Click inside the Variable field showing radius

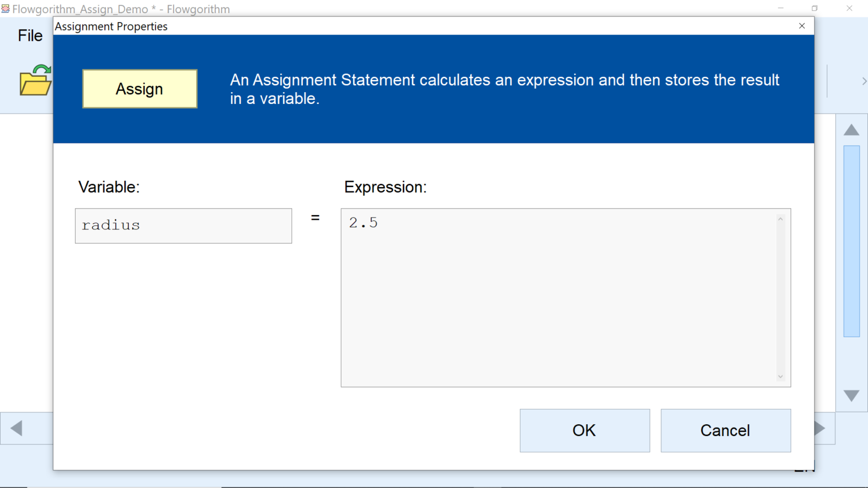point(183,225)
